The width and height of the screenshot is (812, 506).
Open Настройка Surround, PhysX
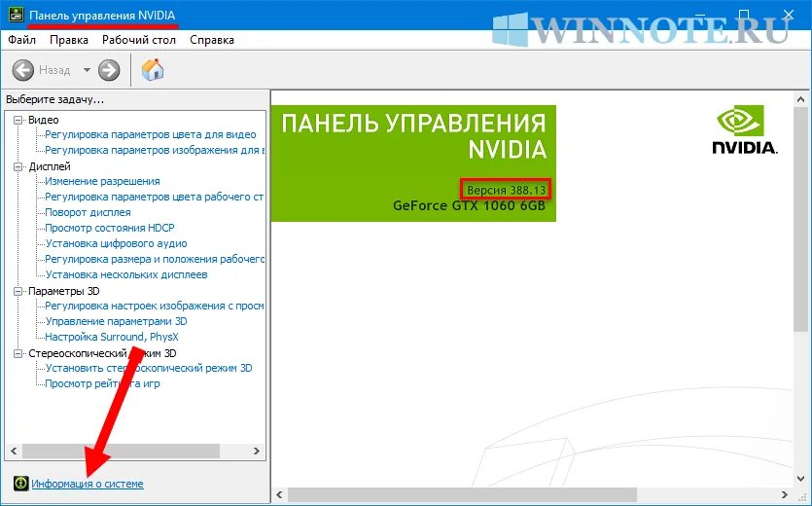tap(112, 337)
